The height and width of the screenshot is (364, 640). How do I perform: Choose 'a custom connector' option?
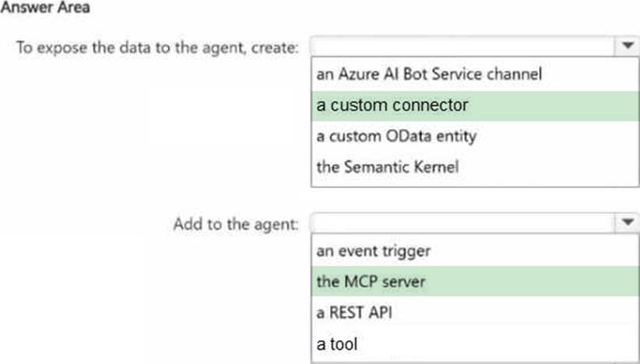point(392,105)
